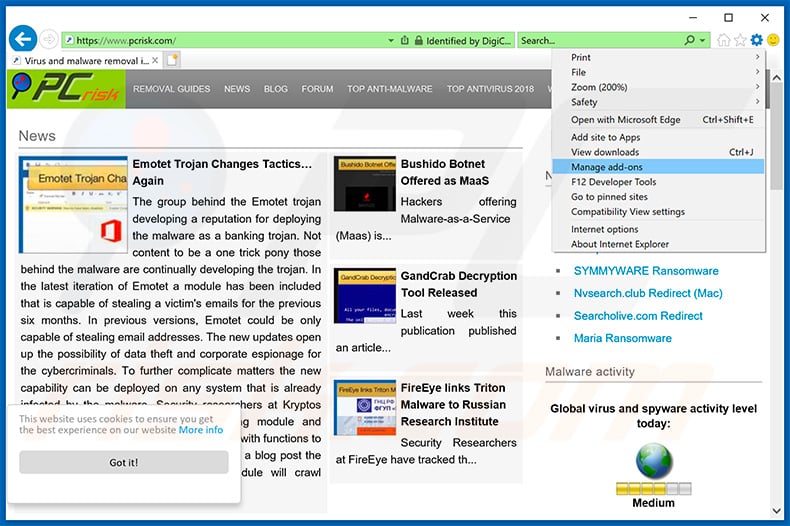
Task: Open NEWS nav item
Action: [237, 89]
